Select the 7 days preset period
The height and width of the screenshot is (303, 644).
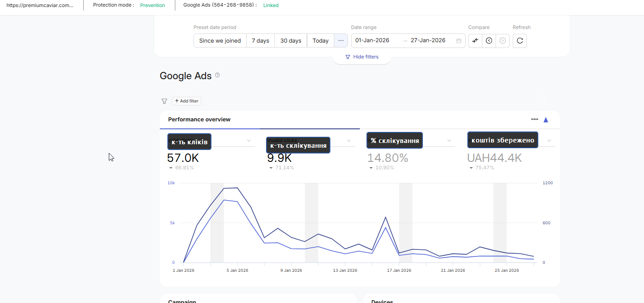click(x=260, y=40)
